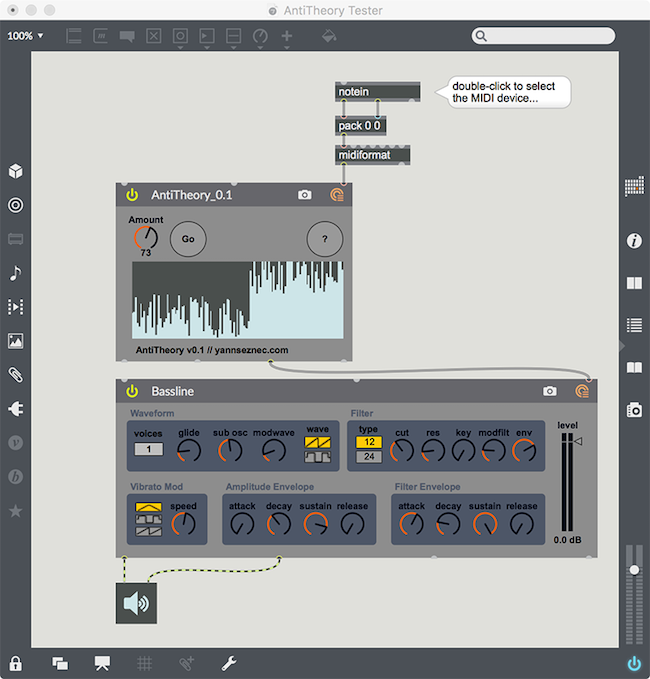Click the voices number box
This screenshot has width=650, height=679.
(149, 449)
